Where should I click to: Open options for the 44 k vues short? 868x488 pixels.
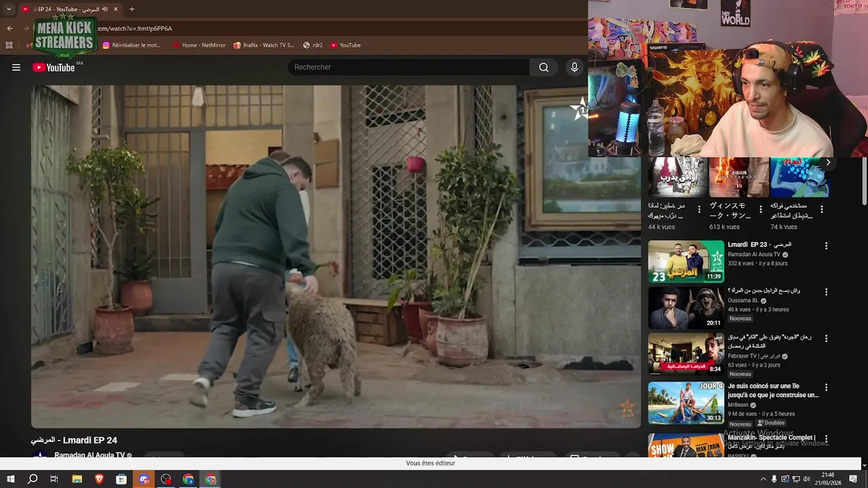(x=699, y=209)
